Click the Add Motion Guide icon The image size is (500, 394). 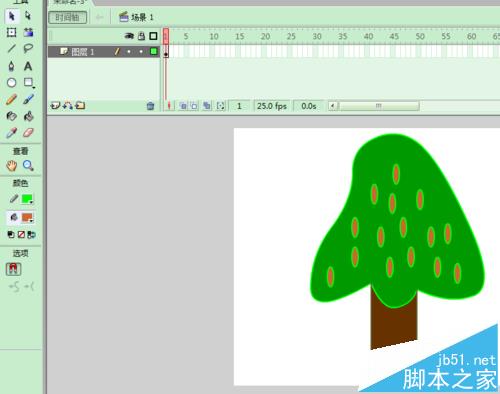click(x=68, y=106)
